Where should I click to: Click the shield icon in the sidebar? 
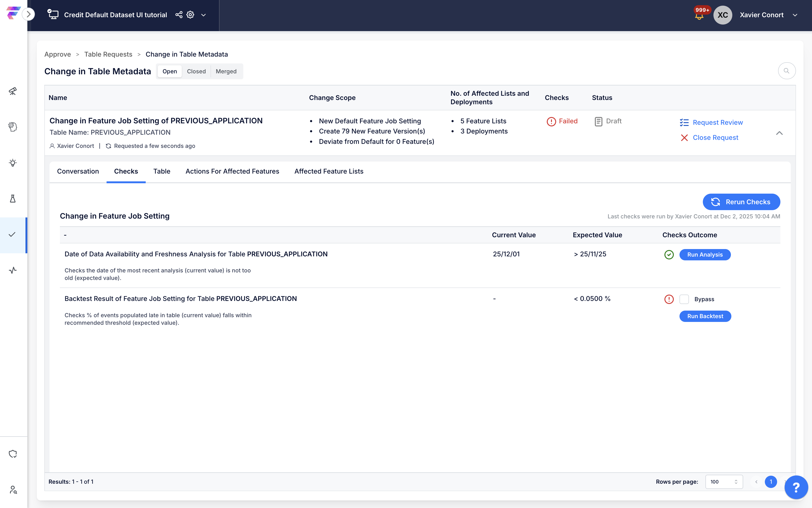tap(13, 454)
